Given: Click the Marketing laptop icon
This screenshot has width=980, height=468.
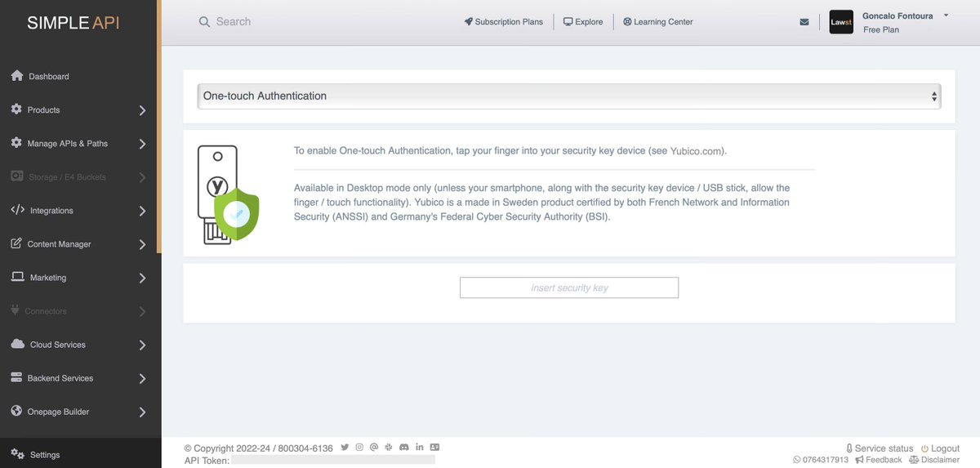Looking at the screenshot, I should 17,277.
